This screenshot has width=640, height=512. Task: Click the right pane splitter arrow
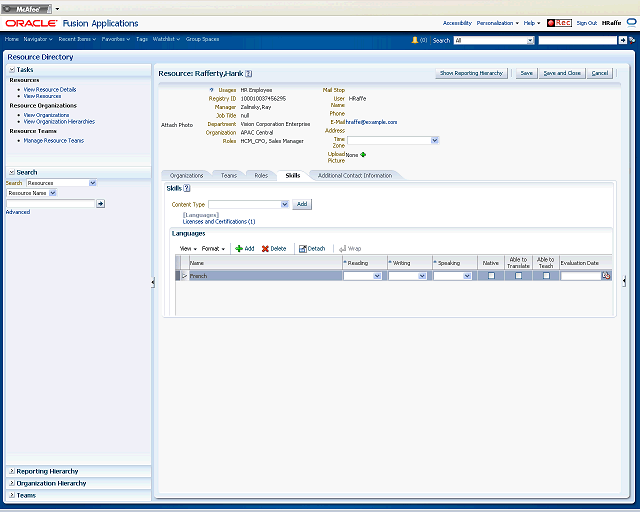pos(624,281)
